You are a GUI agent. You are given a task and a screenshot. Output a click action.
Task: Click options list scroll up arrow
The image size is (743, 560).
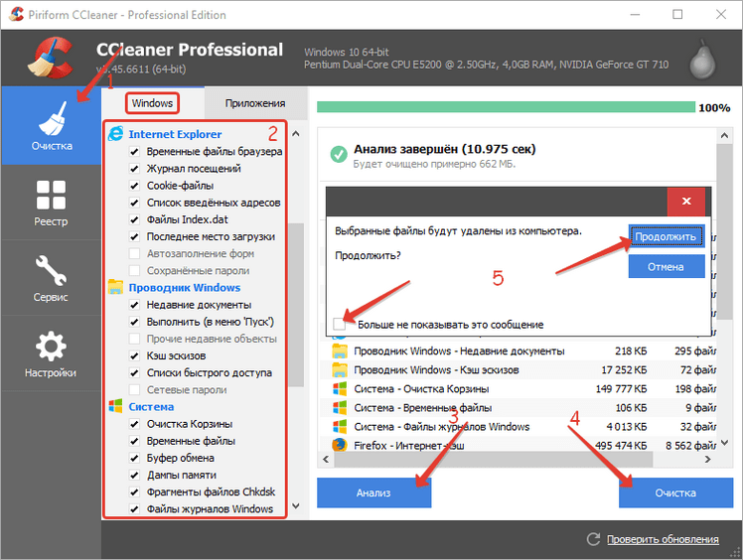pyautogui.click(x=296, y=134)
